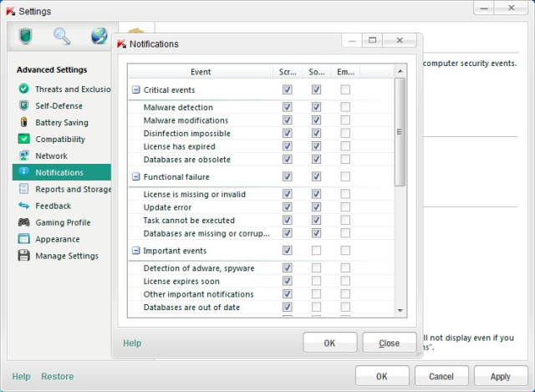Collapse the Functional failure group
Image resolution: width=535 pixels, height=392 pixels.
[x=135, y=177]
